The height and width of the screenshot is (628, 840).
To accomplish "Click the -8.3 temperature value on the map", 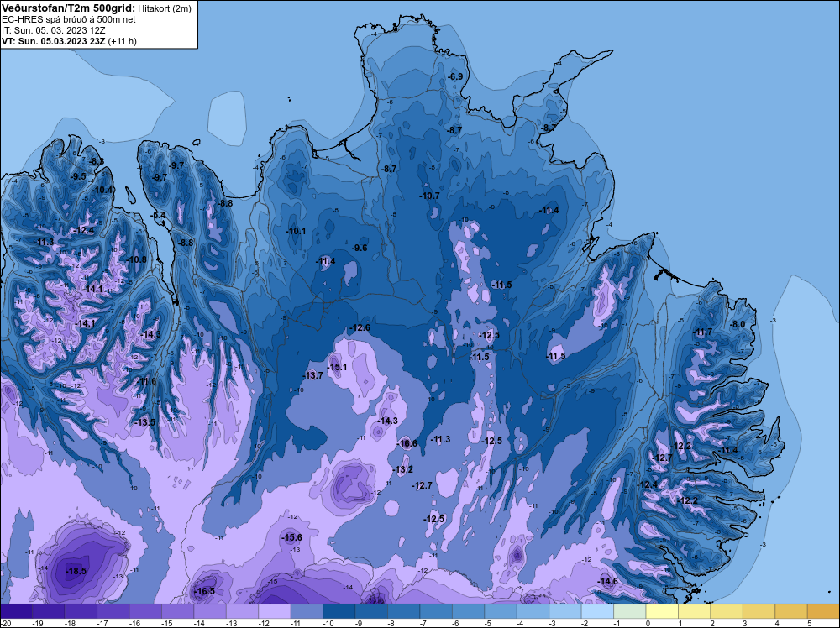I will pos(97,161).
